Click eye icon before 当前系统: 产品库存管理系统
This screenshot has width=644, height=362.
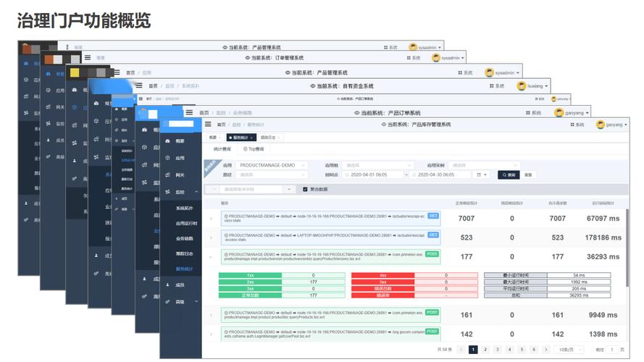(384, 125)
